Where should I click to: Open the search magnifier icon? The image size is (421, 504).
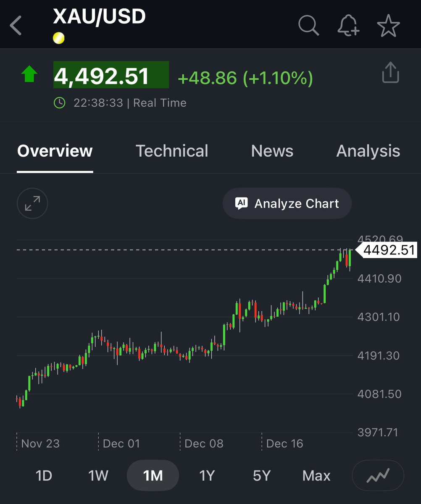tap(309, 26)
